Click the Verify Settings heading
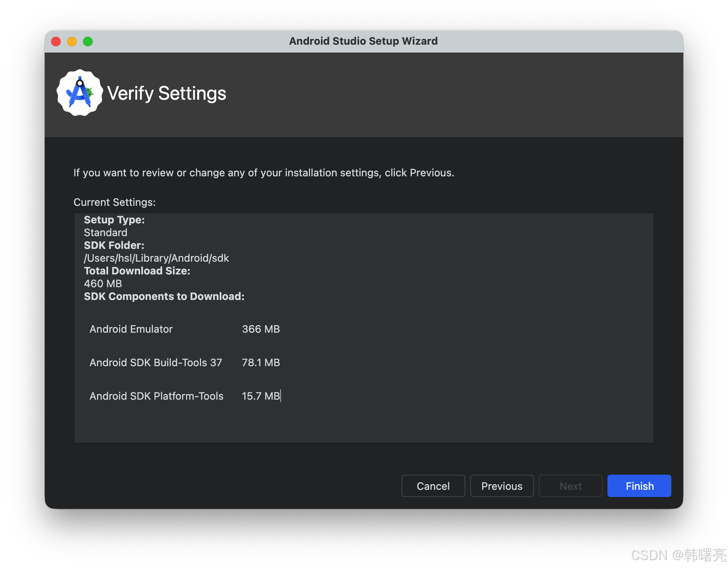 166,93
